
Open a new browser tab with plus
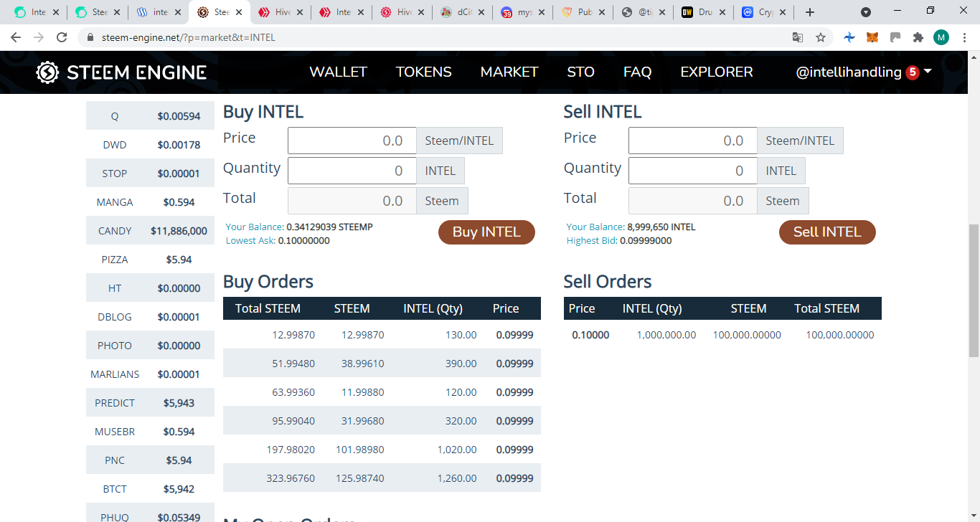[810, 12]
